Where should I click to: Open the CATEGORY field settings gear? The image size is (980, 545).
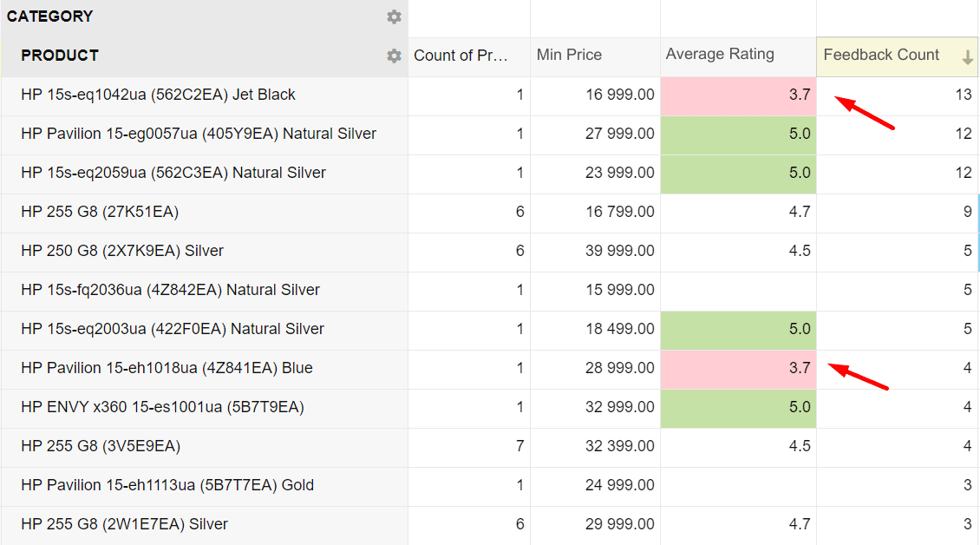[x=394, y=16]
